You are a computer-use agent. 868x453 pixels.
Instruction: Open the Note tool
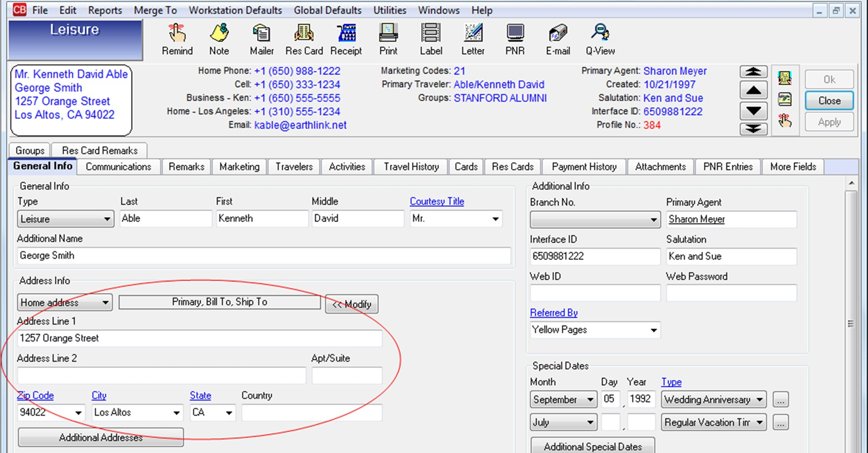[219, 39]
